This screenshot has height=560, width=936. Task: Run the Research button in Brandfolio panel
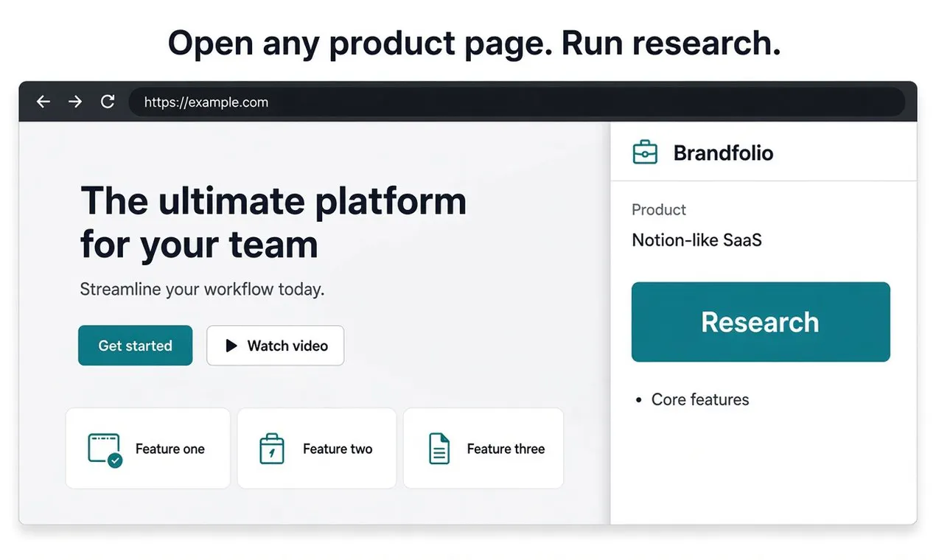click(x=761, y=322)
